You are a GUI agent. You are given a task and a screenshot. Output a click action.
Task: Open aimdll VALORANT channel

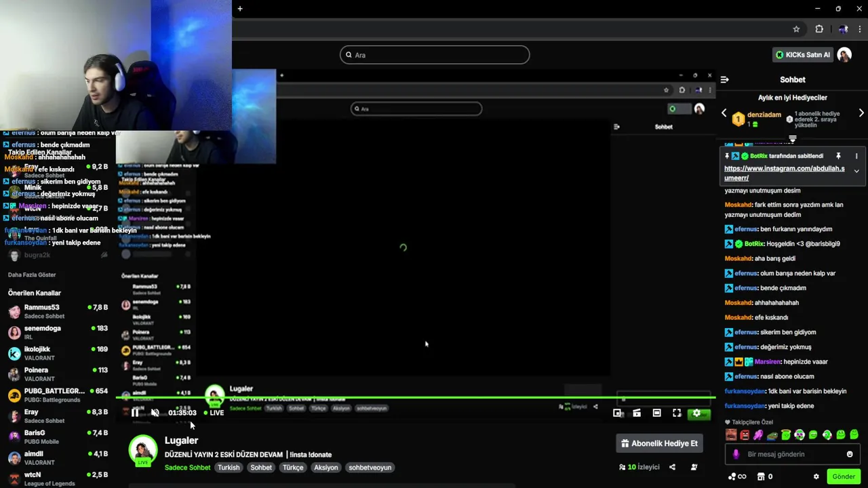tap(58, 458)
